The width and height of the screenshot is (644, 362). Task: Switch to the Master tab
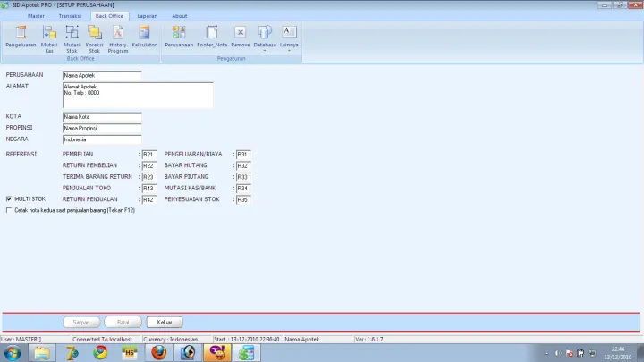point(36,16)
